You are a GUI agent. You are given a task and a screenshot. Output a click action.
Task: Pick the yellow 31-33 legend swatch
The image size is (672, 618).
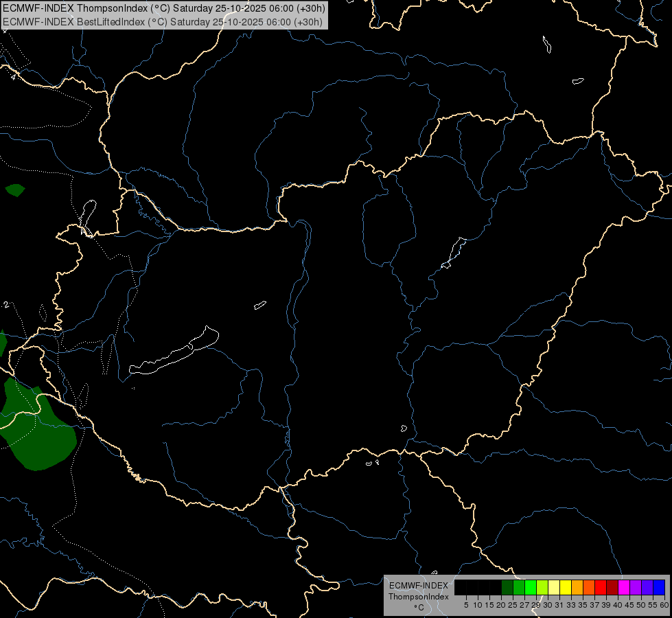pyautogui.click(x=566, y=588)
